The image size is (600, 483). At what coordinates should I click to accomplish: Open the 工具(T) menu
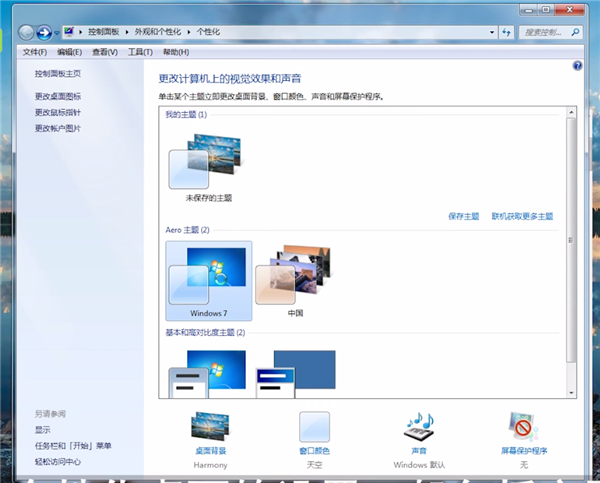[x=140, y=52]
